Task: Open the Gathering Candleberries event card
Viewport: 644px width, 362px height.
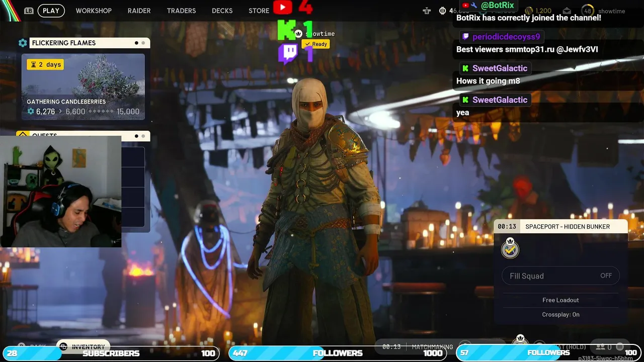Action: coord(83,87)
